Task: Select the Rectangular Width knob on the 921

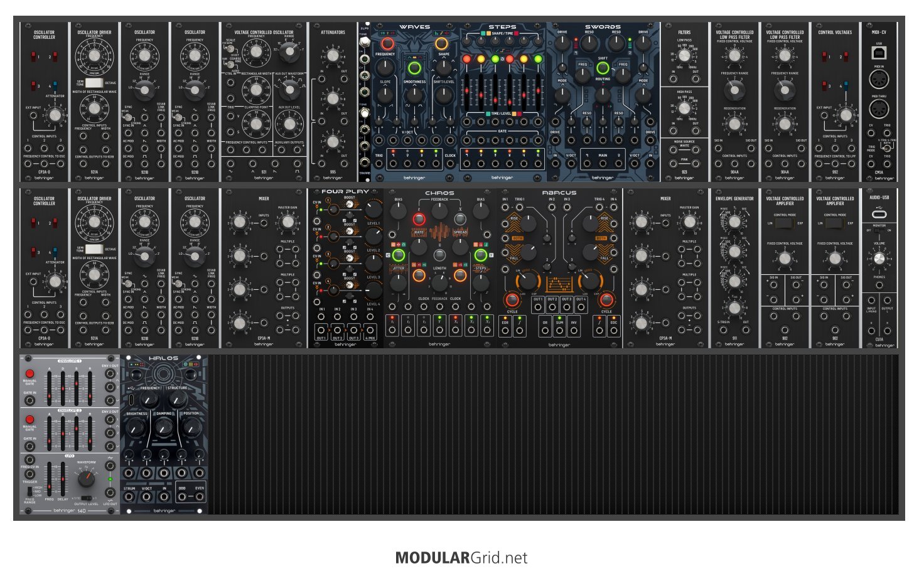Action: point(256,89)
